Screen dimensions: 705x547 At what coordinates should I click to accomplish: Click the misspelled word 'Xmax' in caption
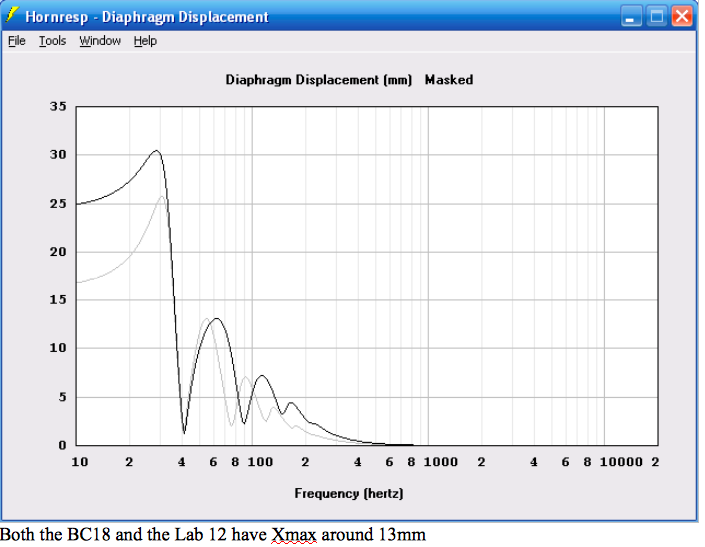click(294, 534)
